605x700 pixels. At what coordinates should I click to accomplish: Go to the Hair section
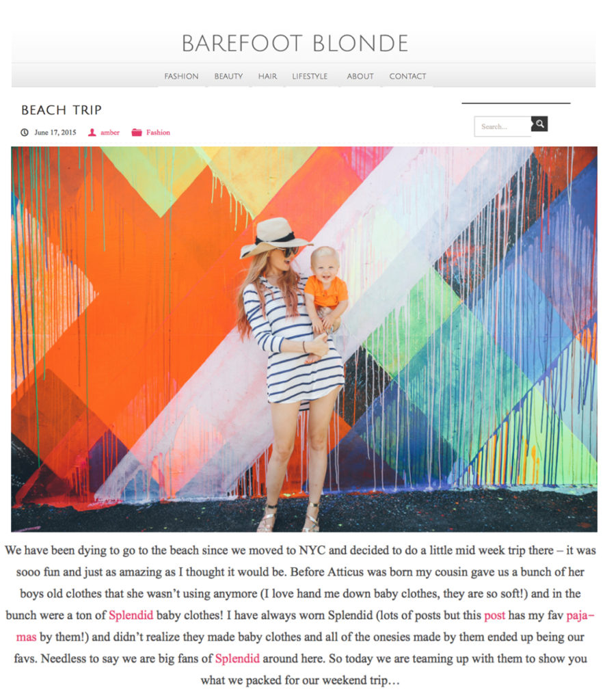click(267, 77)
